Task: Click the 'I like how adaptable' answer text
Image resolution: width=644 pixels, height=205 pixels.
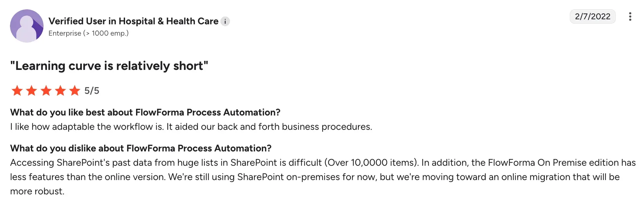Action: coord(191,127)
